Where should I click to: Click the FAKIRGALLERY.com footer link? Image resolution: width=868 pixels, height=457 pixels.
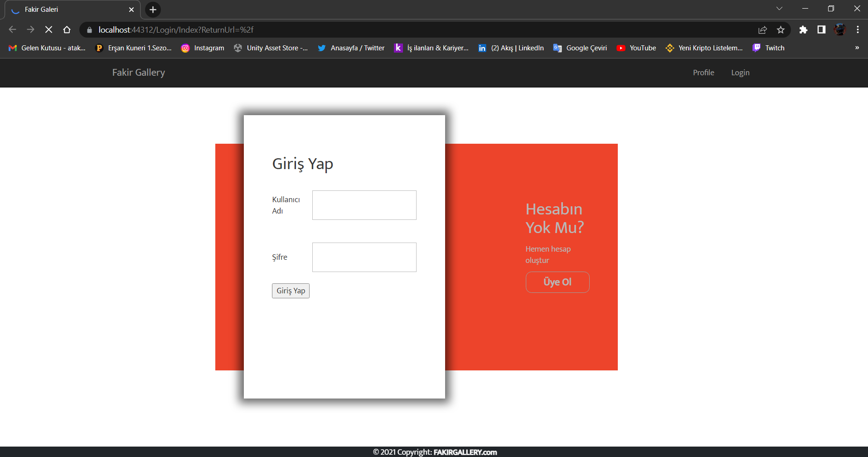[x=465, y=452]
